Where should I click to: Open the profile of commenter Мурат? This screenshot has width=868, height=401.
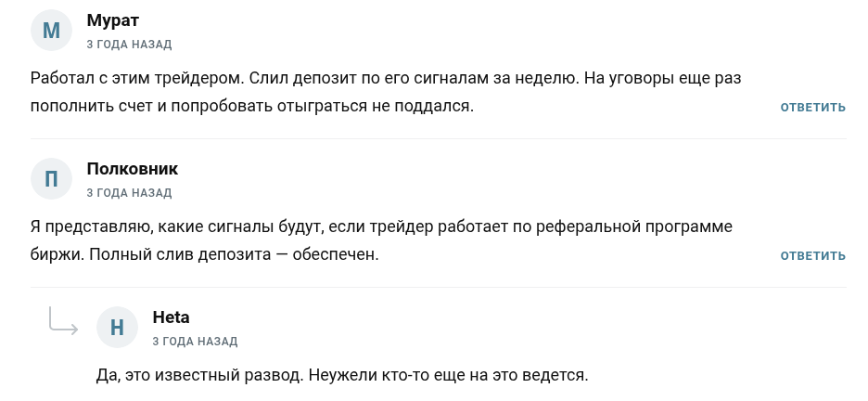[113, 19]
